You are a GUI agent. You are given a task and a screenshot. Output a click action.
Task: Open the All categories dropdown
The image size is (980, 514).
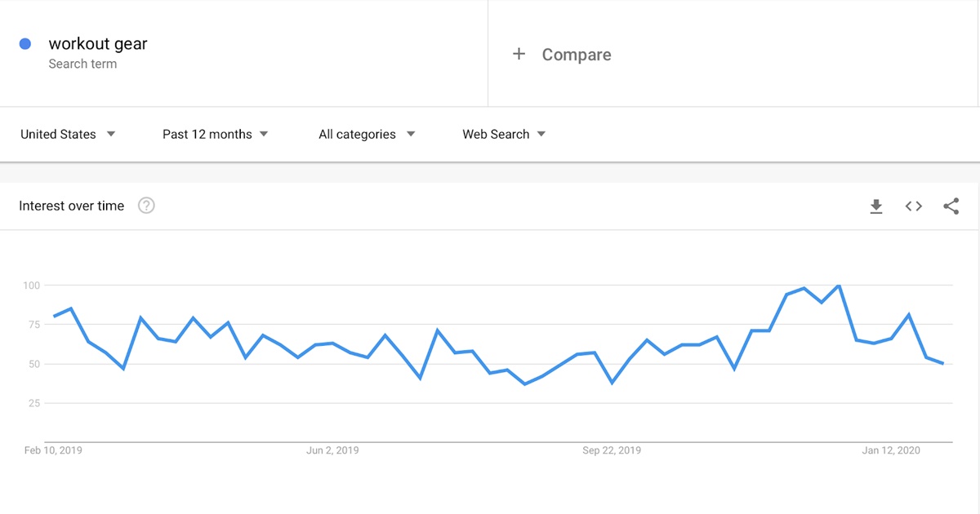pos(367,134)
